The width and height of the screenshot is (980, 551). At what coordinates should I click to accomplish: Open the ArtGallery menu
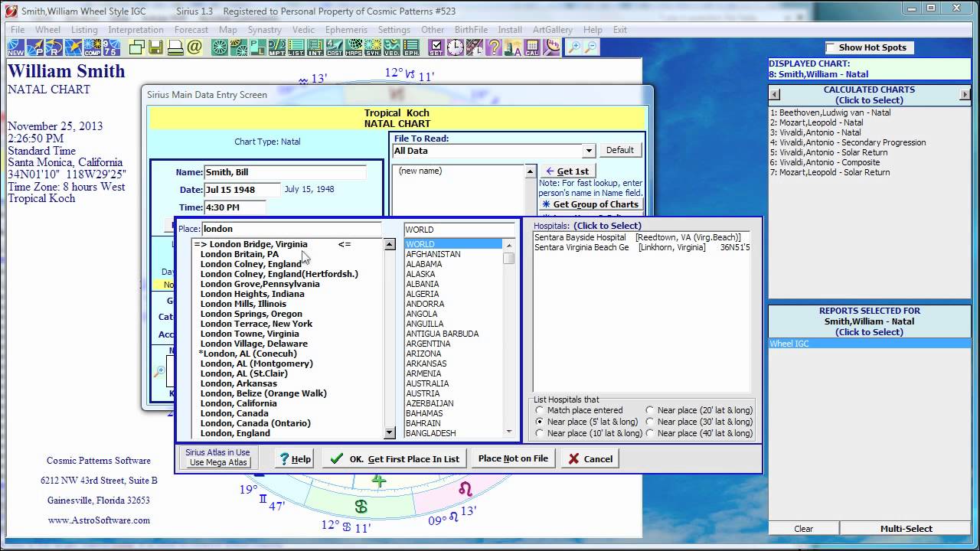click(x=553, y=30)
